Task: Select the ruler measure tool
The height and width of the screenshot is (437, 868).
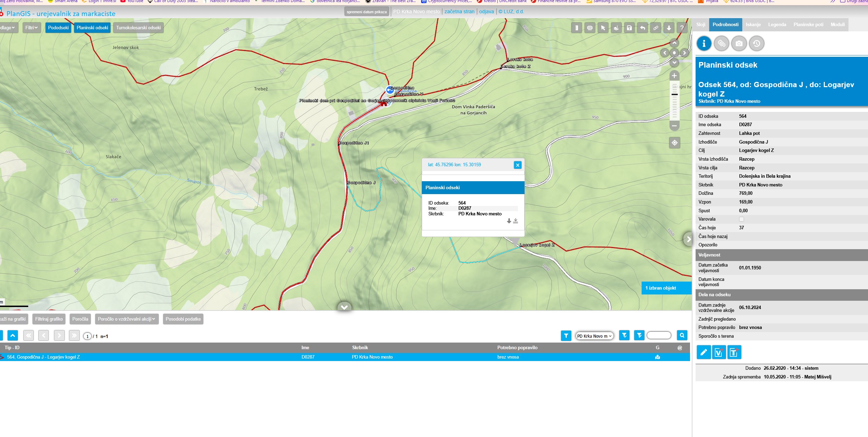Action: pyautogui.click(x=576, y=28)
